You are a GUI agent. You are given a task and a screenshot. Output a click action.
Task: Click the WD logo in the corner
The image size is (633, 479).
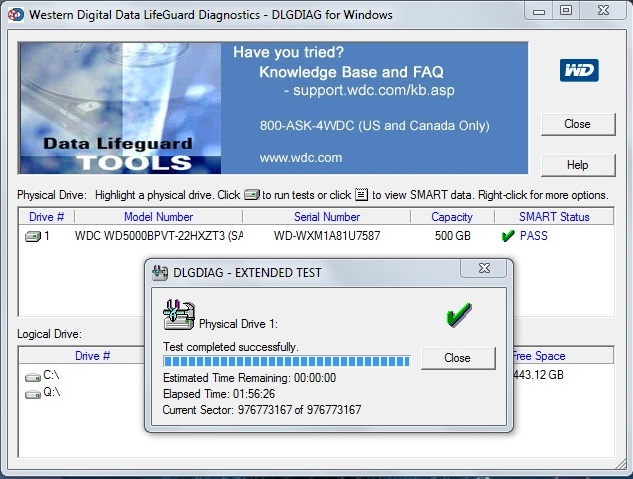579,70
